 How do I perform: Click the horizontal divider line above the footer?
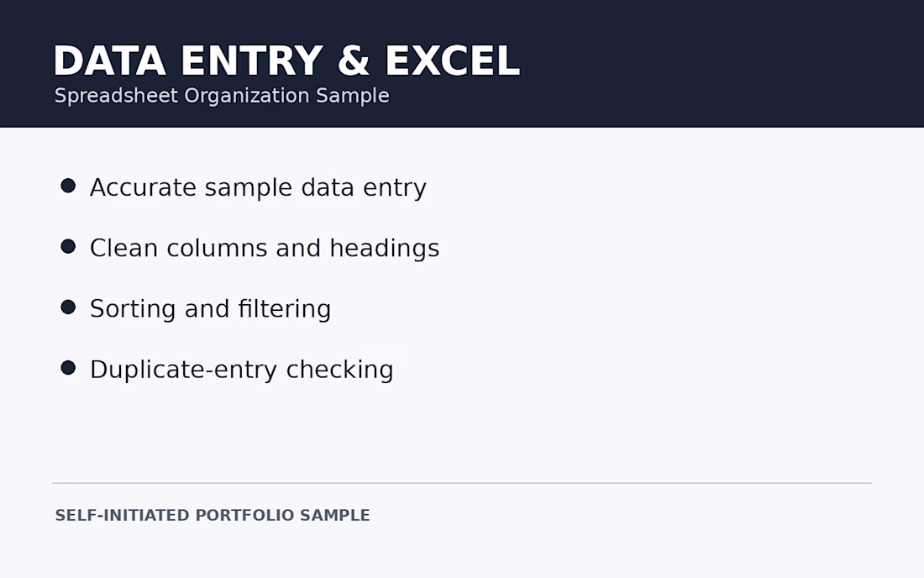point(462,483)
